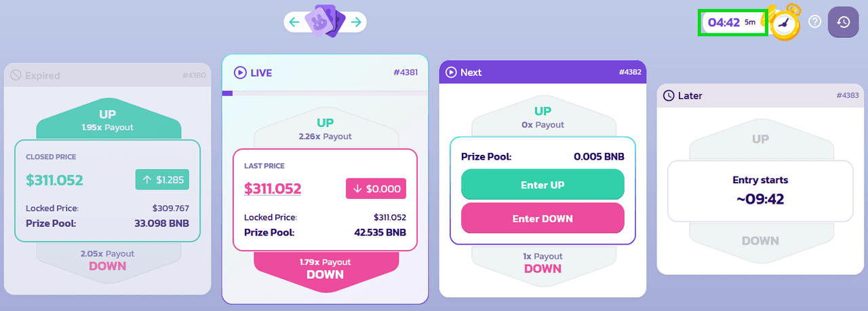Click Enter DOWN button
Viewport: 868px width, 311px height.
pyautogui.click(x=542, y=218)
